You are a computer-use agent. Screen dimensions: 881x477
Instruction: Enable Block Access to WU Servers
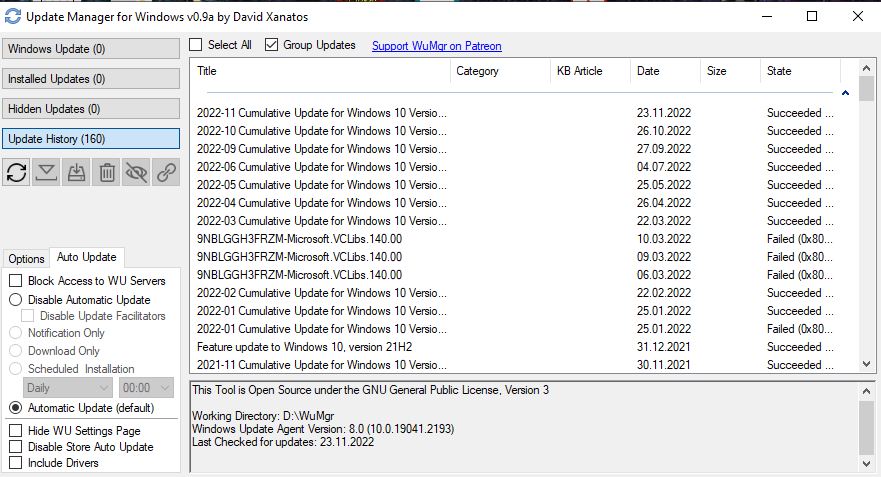(x=16, y=280)
